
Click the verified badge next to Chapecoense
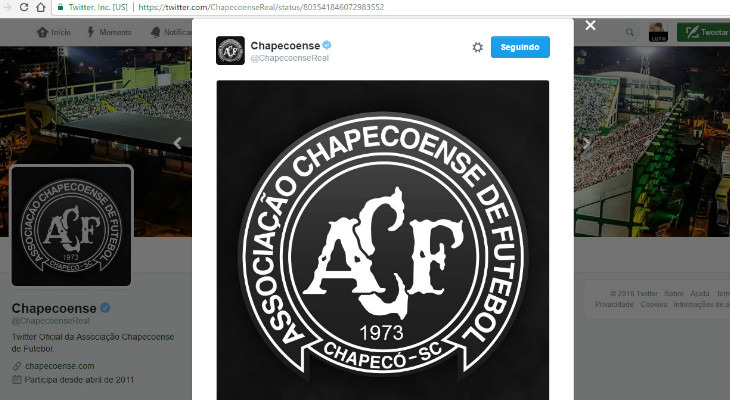(x=327, y=45)
